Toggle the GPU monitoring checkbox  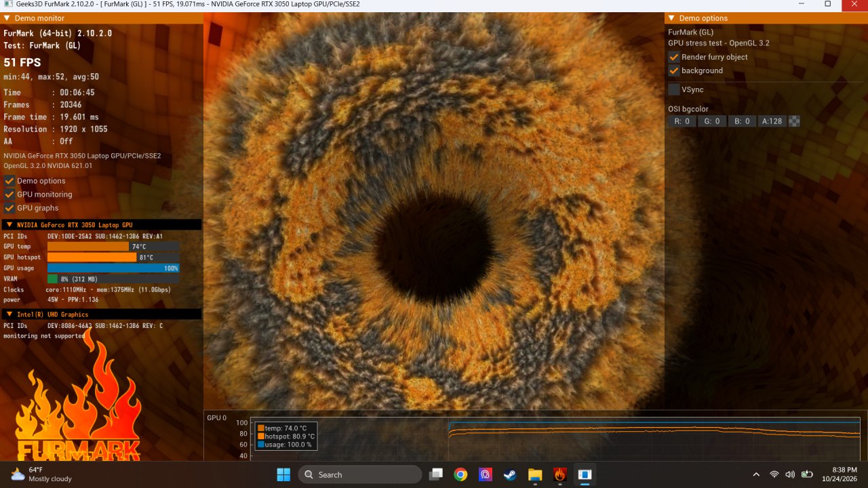(x=9, y=195)
